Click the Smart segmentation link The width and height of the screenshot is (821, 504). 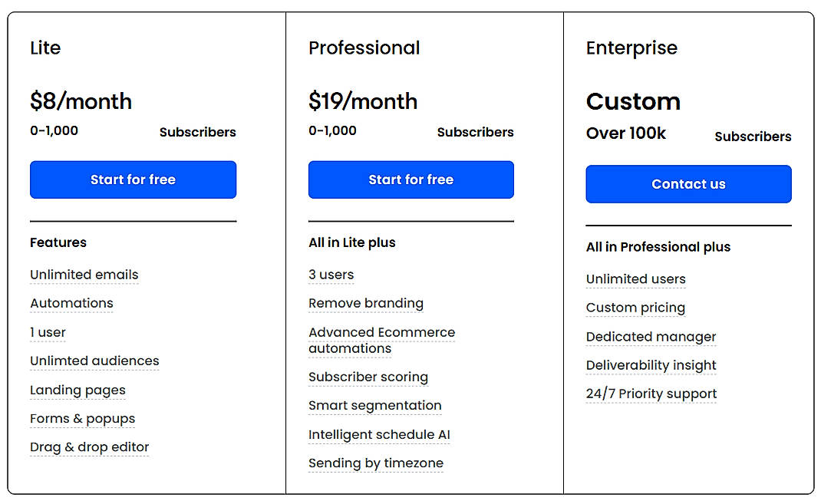pos(375,406)
